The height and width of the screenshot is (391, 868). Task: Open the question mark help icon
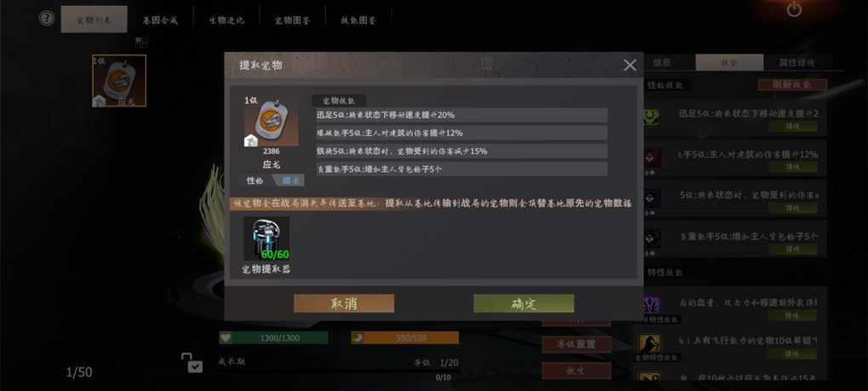(47, 18)
